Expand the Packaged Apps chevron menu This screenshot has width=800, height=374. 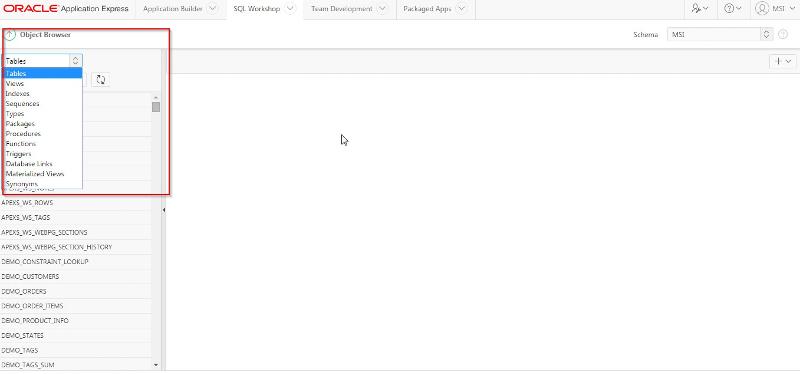click(x=461, y=9)
